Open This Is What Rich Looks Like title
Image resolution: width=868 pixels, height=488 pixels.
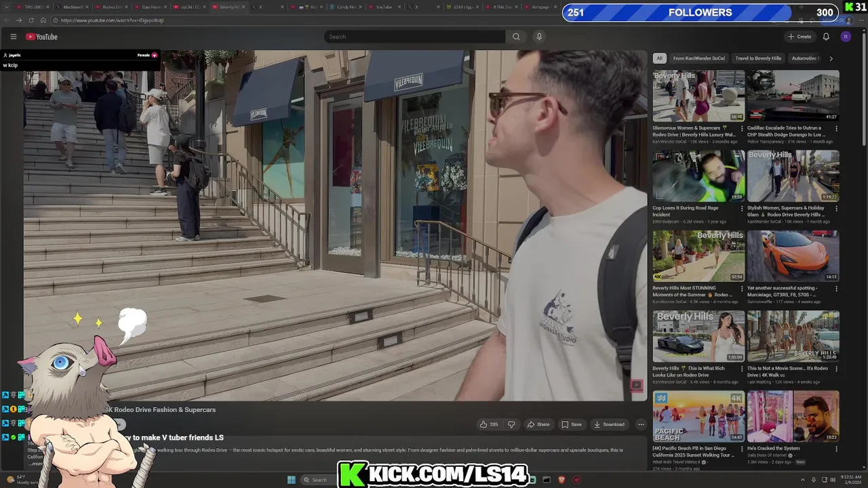(x=690, y=371)
